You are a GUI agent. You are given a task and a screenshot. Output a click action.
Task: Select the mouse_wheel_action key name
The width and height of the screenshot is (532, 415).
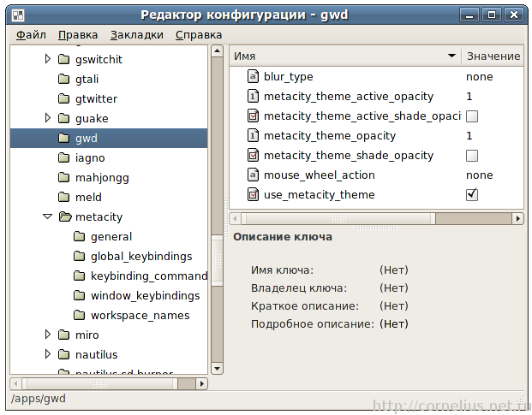tap(320, 175)
